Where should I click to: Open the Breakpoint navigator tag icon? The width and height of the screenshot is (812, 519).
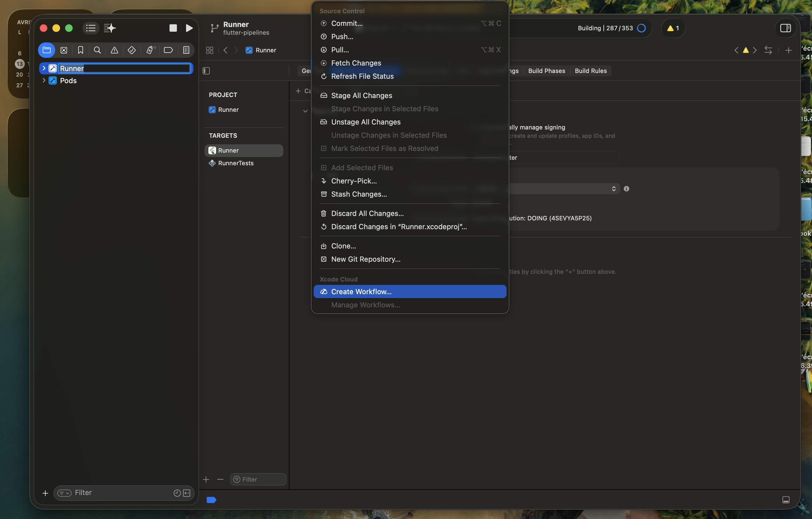click(x=168, y=50)
